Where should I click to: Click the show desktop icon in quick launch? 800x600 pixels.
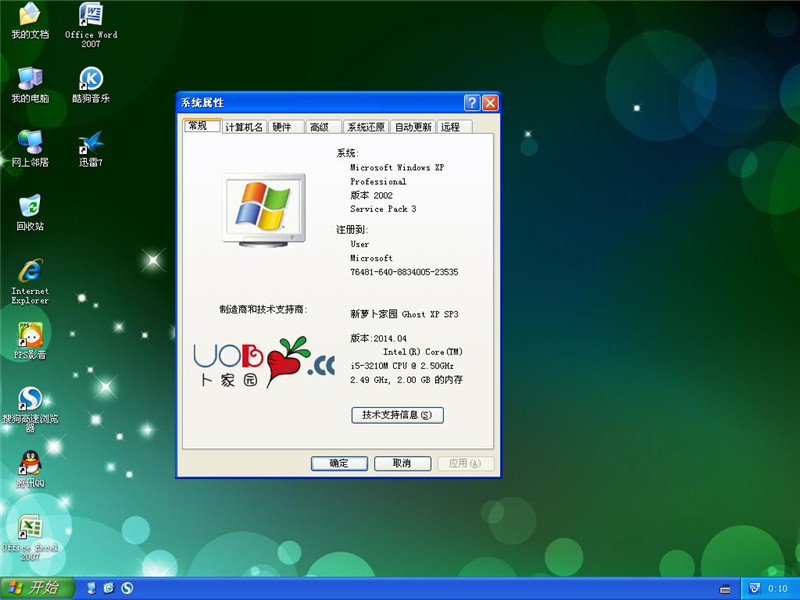coord(91,588)
